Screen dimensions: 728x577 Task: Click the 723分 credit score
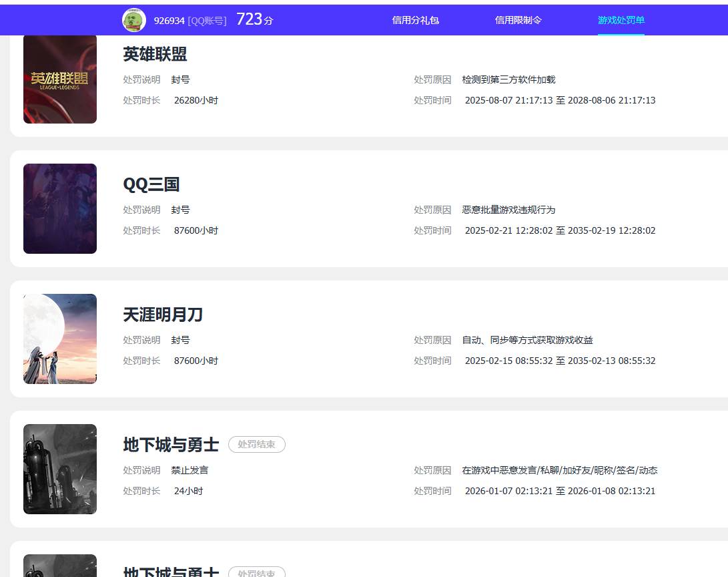(x=254, y=19)
